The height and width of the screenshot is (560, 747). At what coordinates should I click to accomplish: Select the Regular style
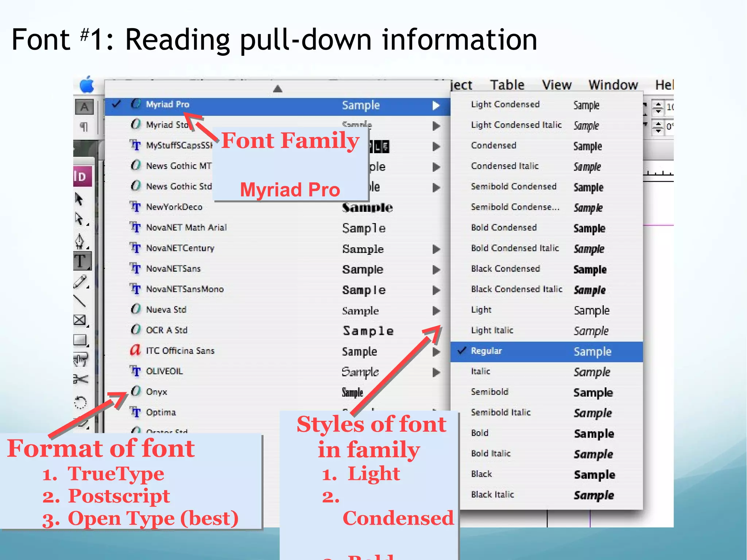click(546, 351)
